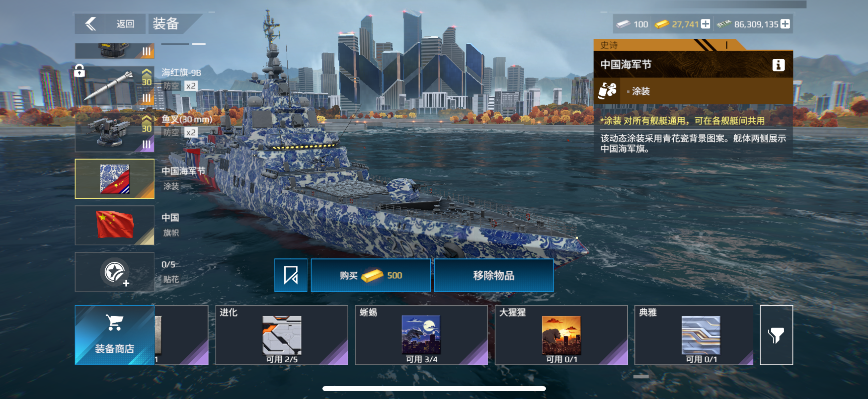This screenshot has width=868, height=399.
Task: Tap the back arrow icon
Action: click(90, 24)
